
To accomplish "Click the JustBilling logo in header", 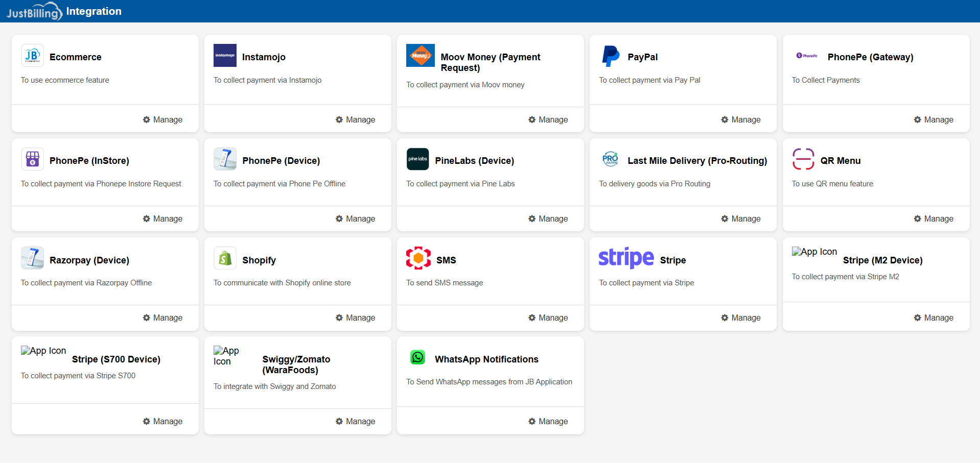I will coord(34,11).
